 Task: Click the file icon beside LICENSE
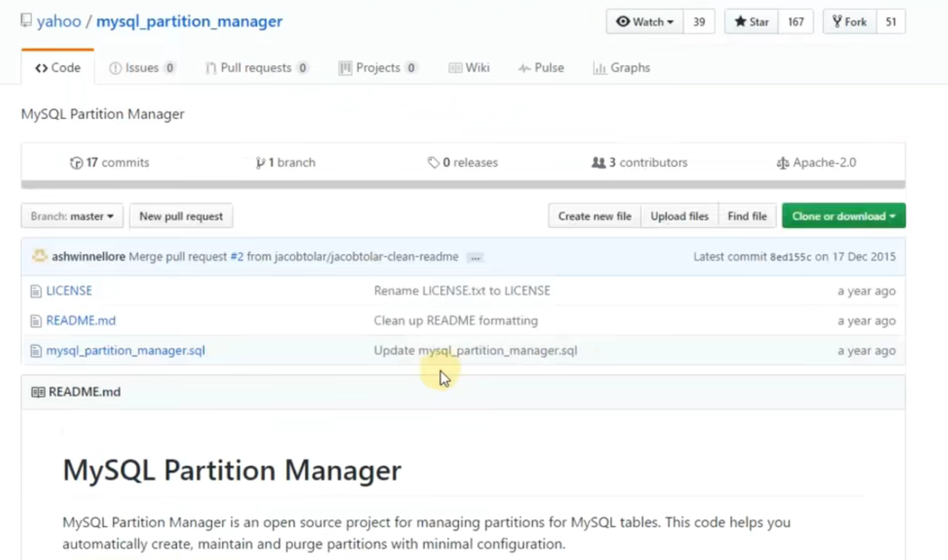(36, 291)
